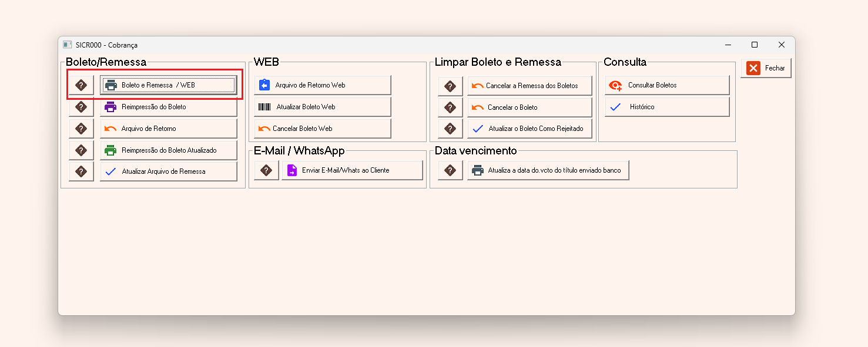The width and height of the screenshot is (868, 347).
Task: Open Boleto e Remessa / WEB
Action: [x=168, y=86]
